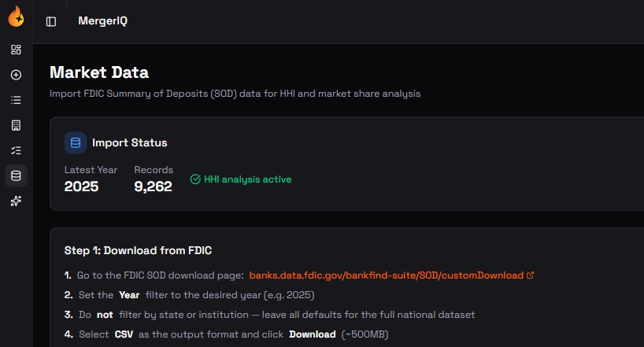
Task: Click the HHI analysis active status
Action: coord(247,179)
